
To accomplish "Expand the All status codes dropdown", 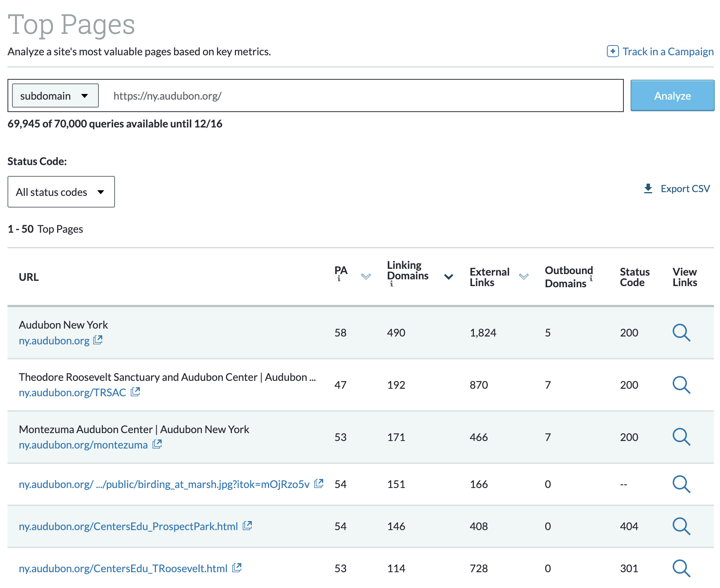I will (x=61, y=192).
